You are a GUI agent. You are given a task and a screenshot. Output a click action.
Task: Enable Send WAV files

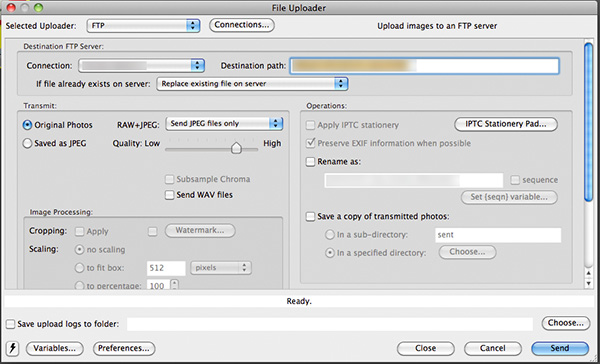[x=169, y=195]
